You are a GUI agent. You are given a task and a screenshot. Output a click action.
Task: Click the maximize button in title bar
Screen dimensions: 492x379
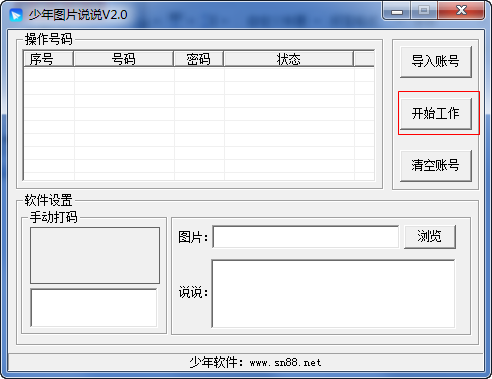pyautogui.click(x=424, y=11)
